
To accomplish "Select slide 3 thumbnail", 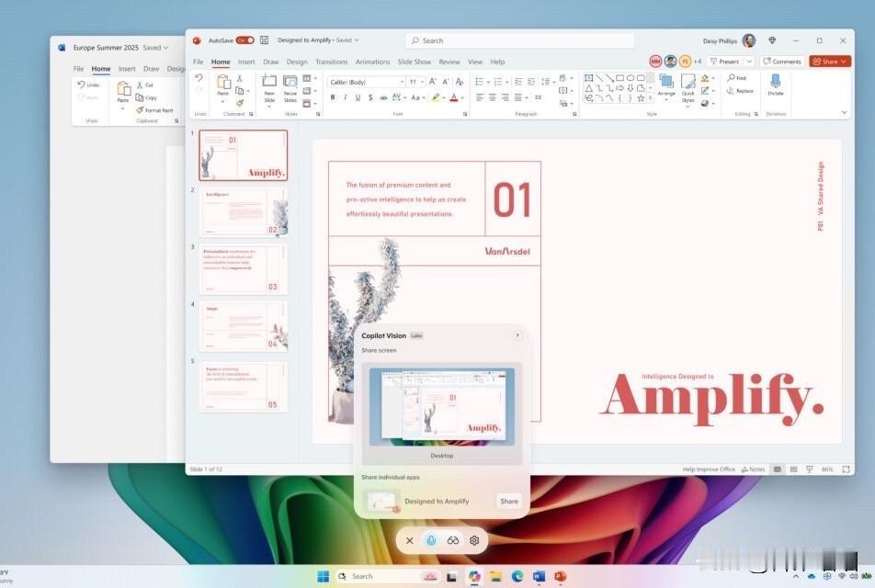I will tap(244, 269).
